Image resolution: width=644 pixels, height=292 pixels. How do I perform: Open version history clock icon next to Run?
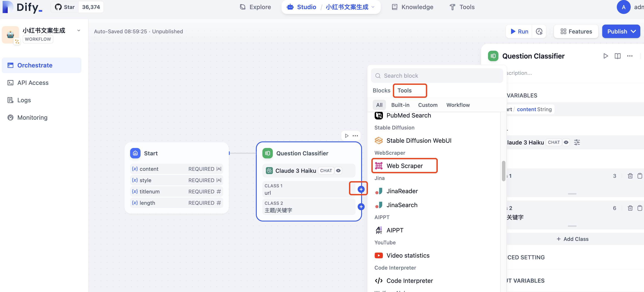tap(539, 32)
